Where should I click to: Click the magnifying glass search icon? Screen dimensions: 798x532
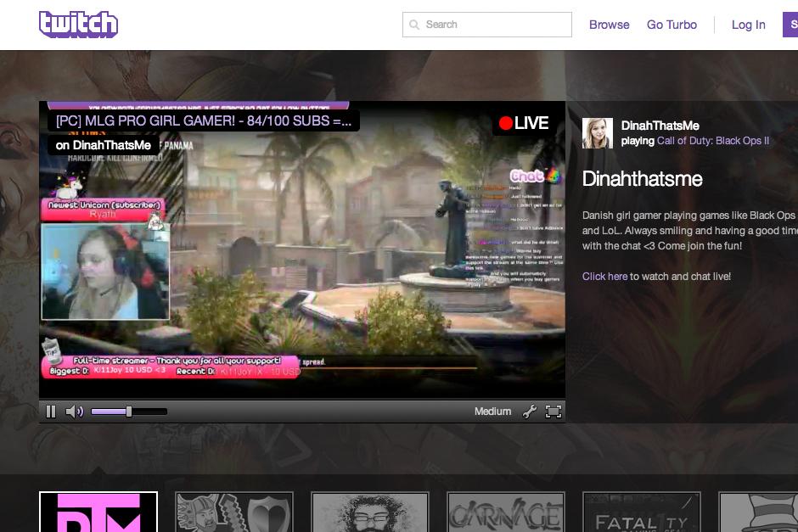point(413,25)
